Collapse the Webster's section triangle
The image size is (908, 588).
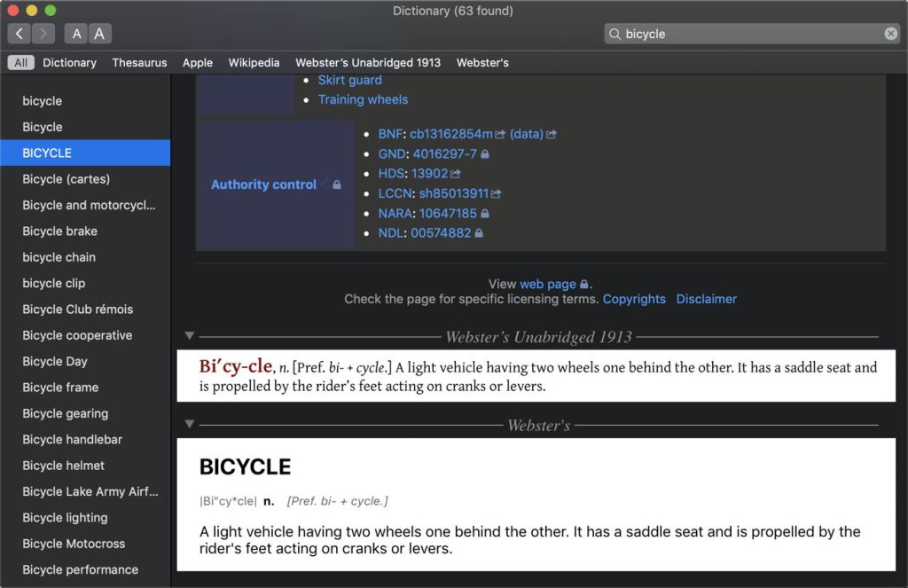click(189, 425)
